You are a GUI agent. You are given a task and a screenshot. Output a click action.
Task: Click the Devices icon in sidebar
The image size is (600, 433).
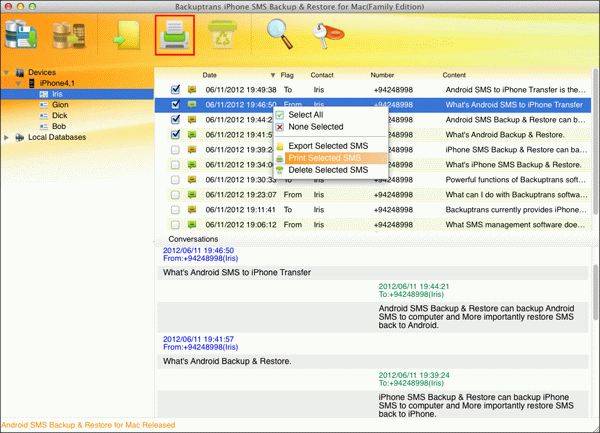(20, 72)
